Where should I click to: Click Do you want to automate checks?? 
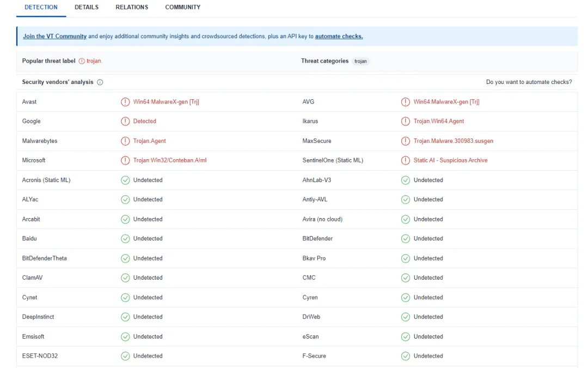pyautogui.click(x=529, y=82)
